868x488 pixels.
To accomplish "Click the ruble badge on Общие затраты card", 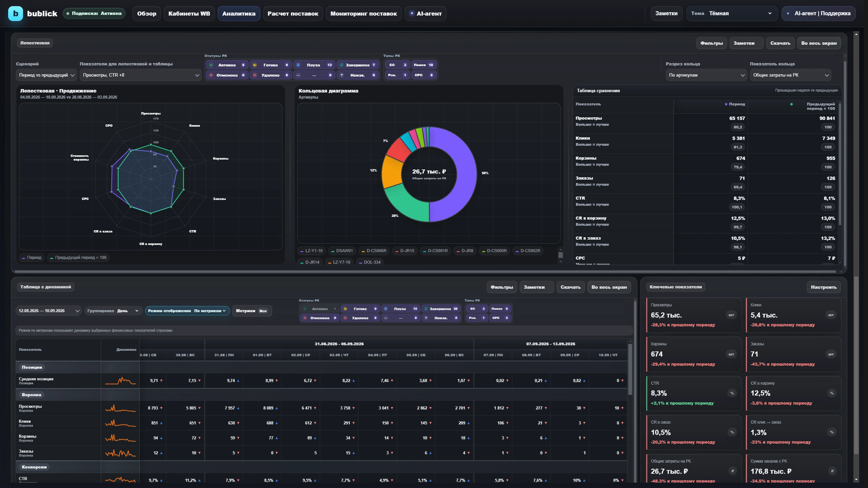I will coord(732,471).
